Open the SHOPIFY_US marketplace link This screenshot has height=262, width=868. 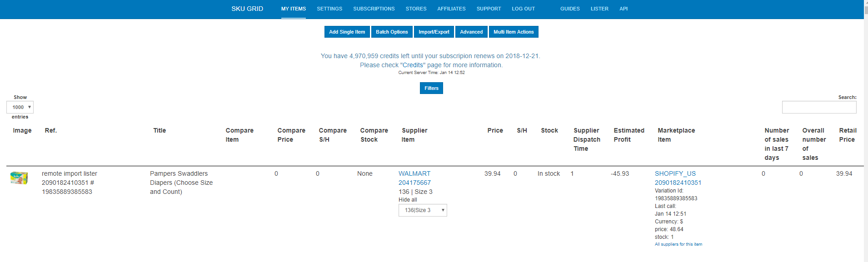coord(675,173)
